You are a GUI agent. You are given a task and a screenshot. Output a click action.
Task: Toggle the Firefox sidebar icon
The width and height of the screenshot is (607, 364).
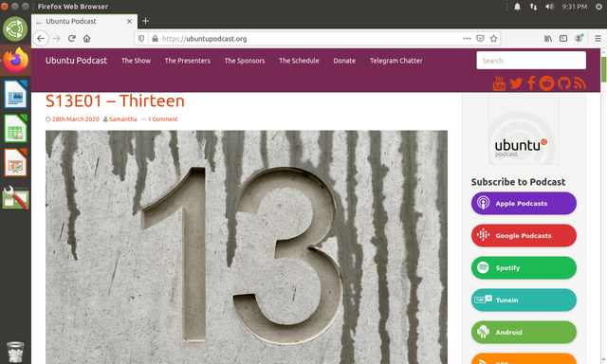(x=563, y=38)
